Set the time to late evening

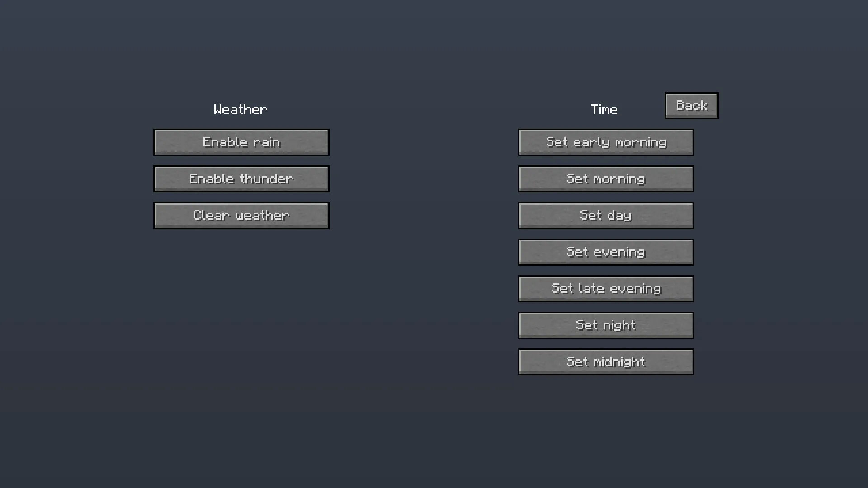(606, 288)
